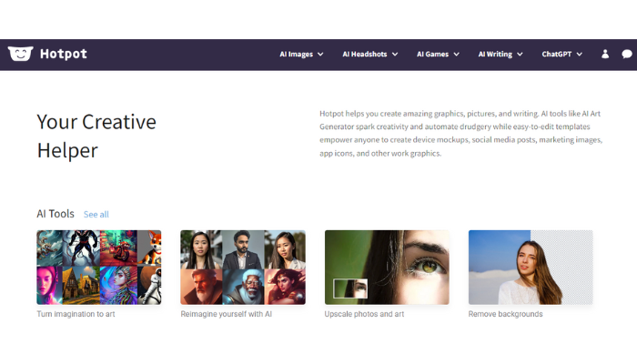This screenshot has height=364, width=637.
Task: Open the green eye upscaler thumbnail
Action: pos(387,268)
